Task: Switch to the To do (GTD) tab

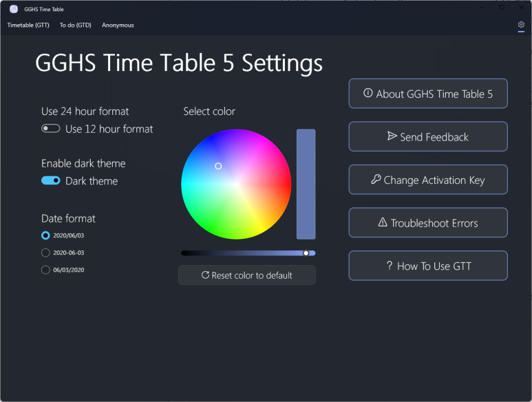Action: [75, 25]
